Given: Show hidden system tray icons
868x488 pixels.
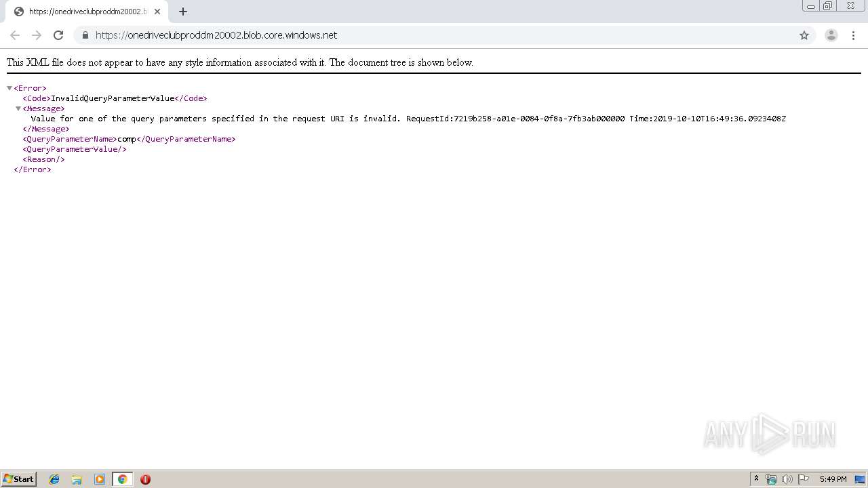Looking at the screenshot, I should pos(756,479).
